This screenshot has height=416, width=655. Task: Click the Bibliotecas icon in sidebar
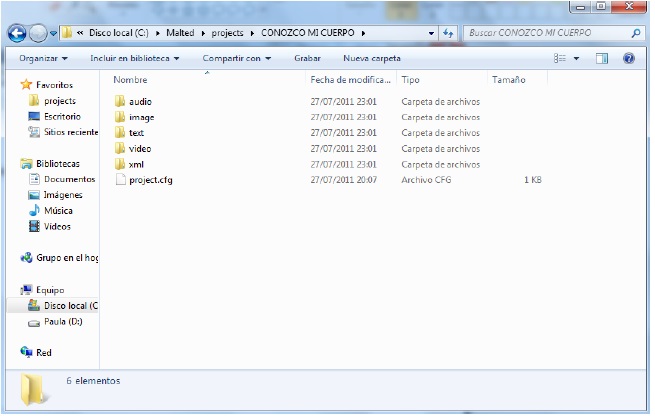[x=26, y=164]
